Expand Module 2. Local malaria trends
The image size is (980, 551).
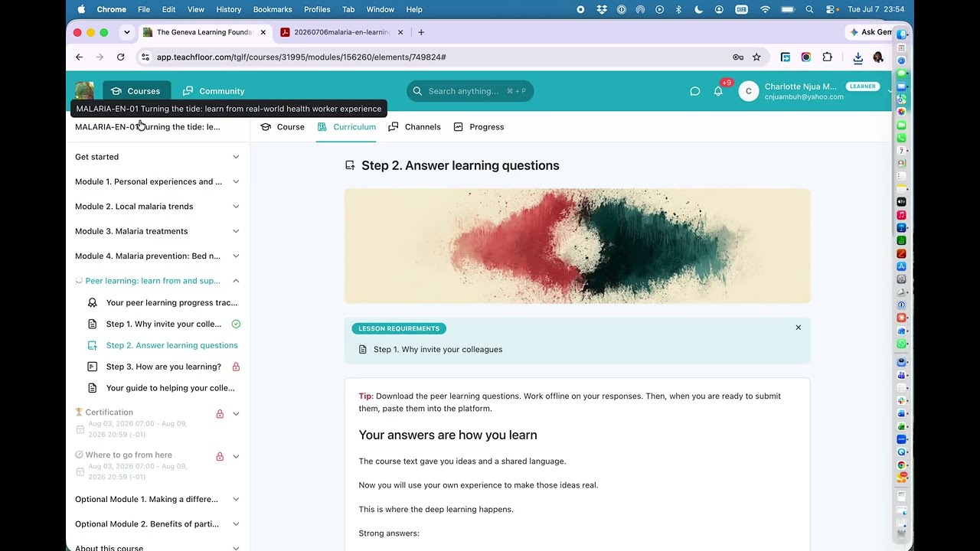(x=157, y=207)
